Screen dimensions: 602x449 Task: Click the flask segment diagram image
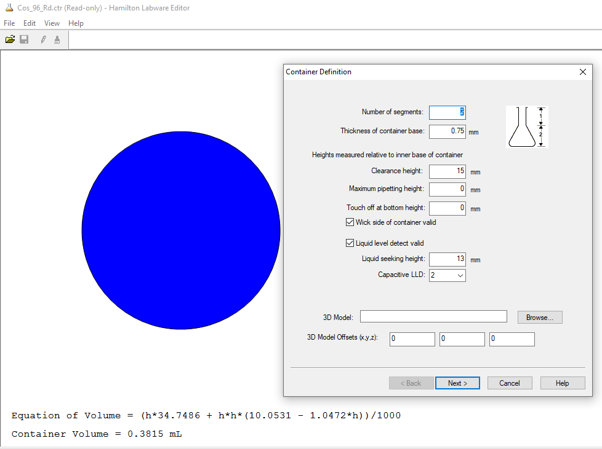(x=527, y=126)
